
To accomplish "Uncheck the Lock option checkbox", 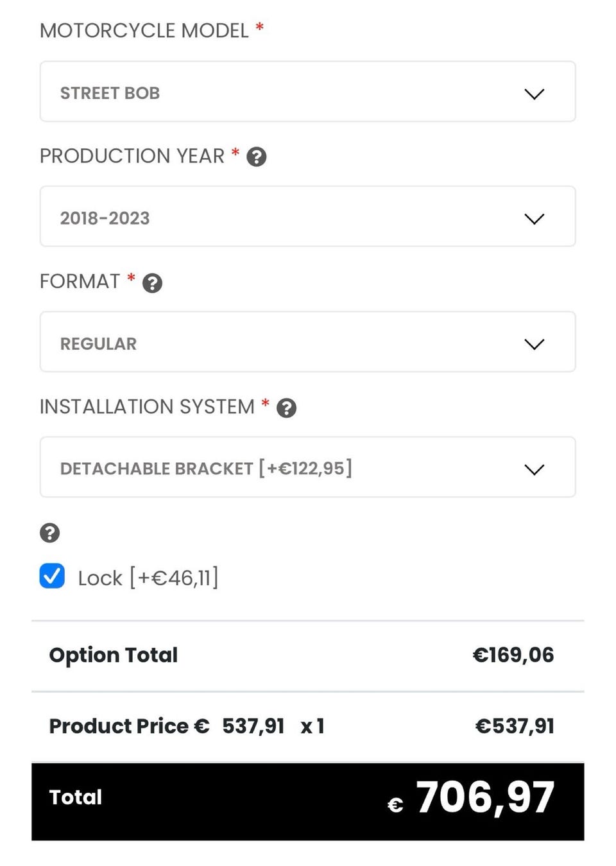I will click(52, 576).
